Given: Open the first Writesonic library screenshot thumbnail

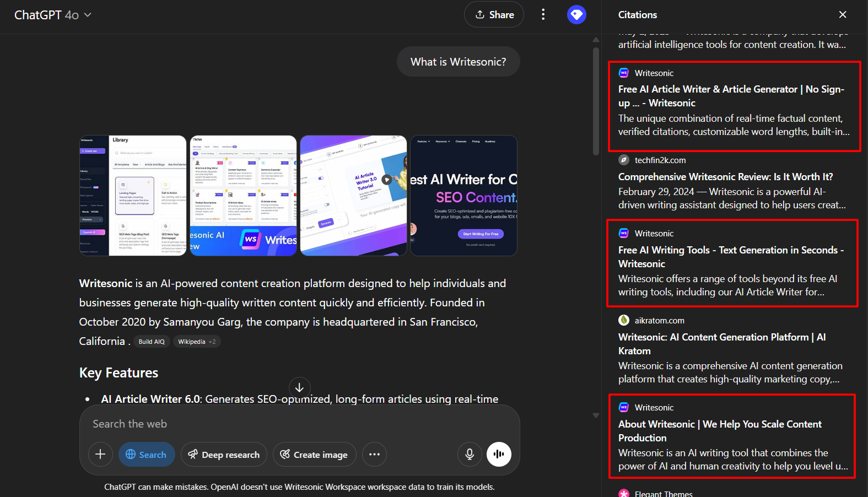Looking at the screenshot, I should point(133,196).
